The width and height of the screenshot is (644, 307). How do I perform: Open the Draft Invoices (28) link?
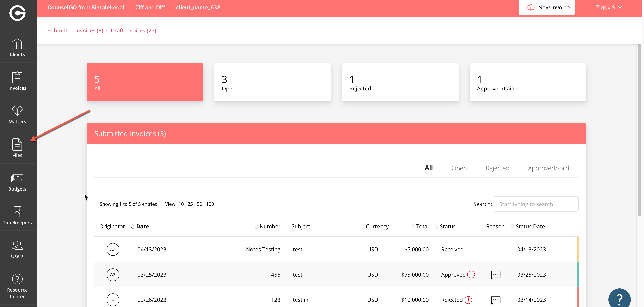[x=133, y=31]
